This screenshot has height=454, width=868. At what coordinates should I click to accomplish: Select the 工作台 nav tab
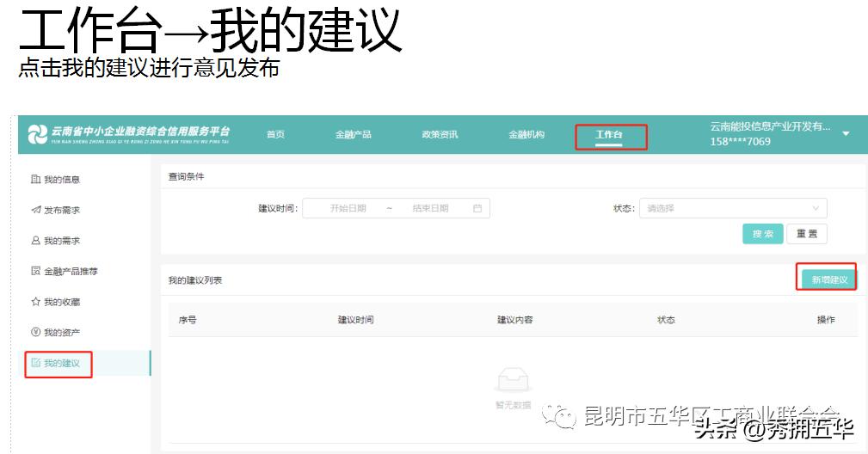pyautogui.click(x=609, y=134)
